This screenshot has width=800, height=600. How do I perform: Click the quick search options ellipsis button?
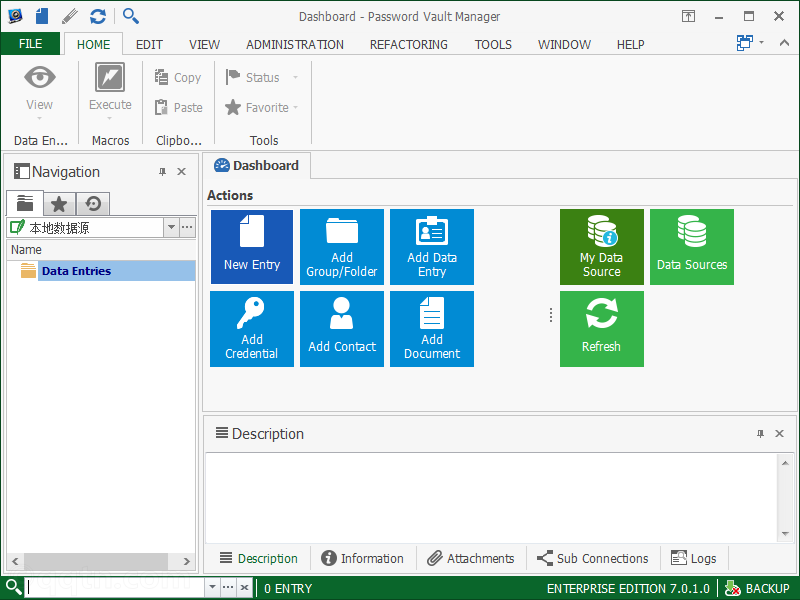point(228,587)
